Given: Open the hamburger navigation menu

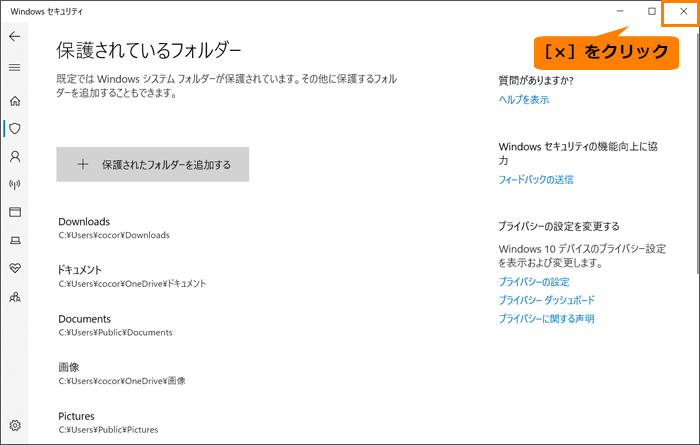Looking at the screenshot, I should pos(15,67).
